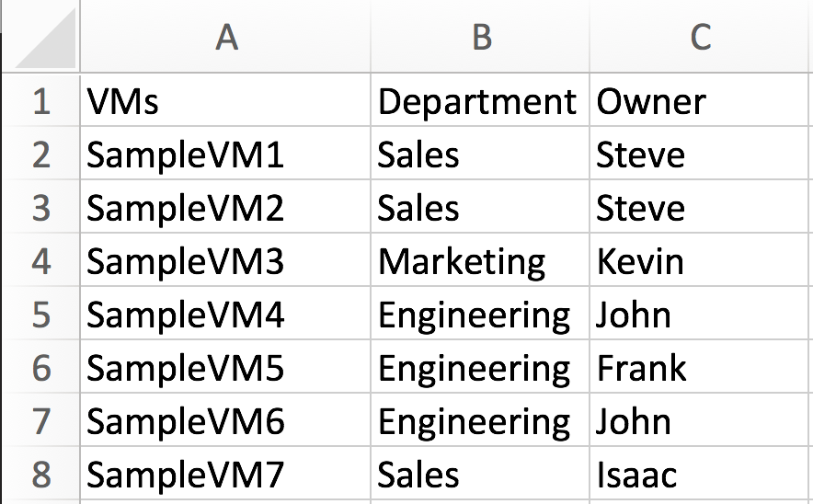
Task: Select the Kevin cell
Action: click(701, 262)
